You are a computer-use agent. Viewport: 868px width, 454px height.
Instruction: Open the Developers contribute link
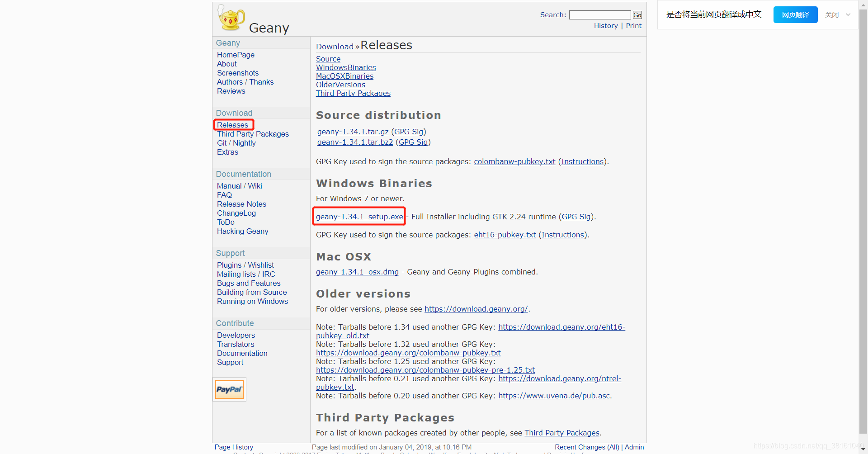click(x=236, y=335)
